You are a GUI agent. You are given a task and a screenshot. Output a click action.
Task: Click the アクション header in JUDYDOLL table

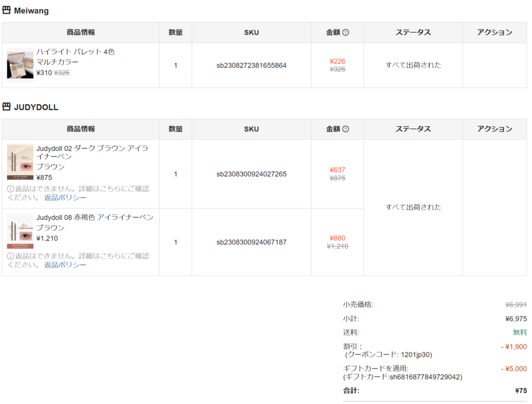(x=495, y=129)
